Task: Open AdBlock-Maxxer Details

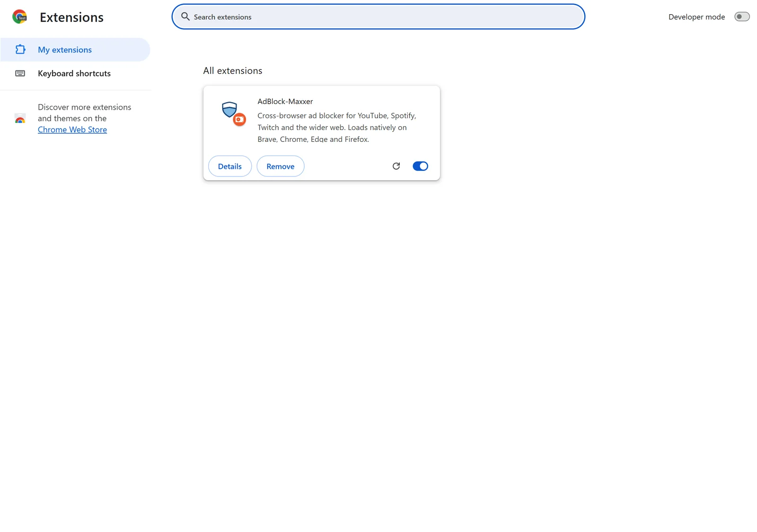Action: click(x=230, y=166)
